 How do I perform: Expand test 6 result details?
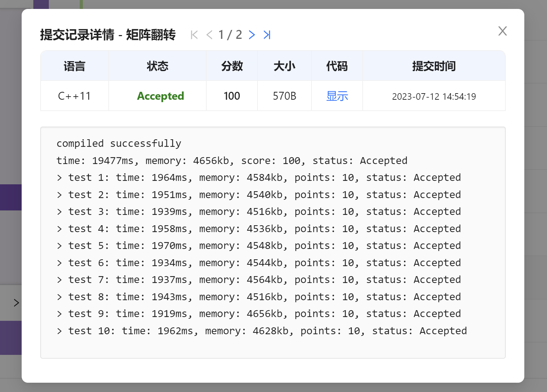(59, 263)
